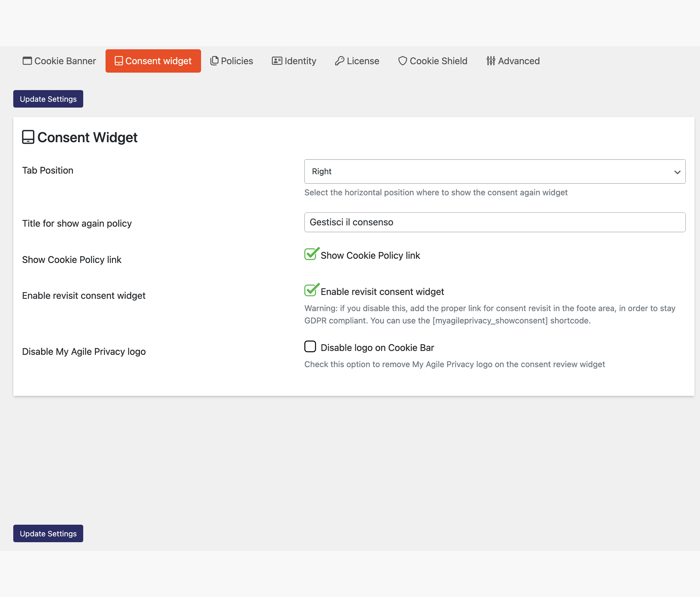Click the Policies navigation menu item
Screen dimensions: 700x597
point(231,60)
